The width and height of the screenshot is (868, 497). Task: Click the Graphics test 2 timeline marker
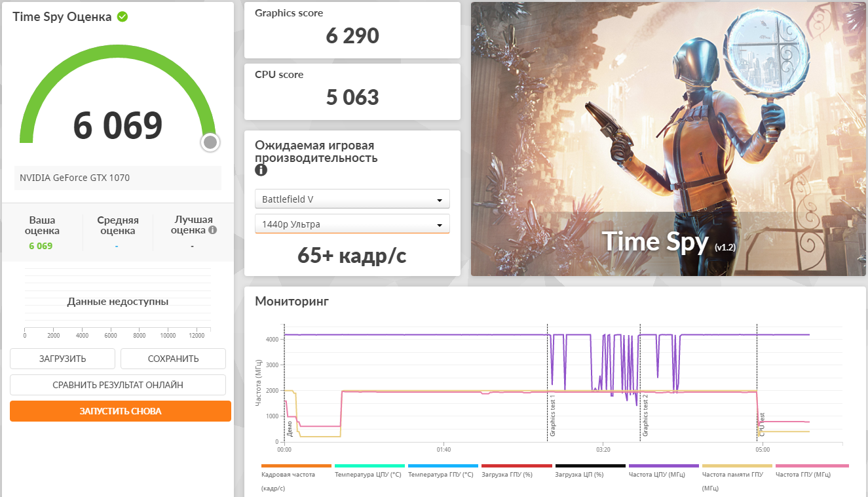click(x=645, y=416)
